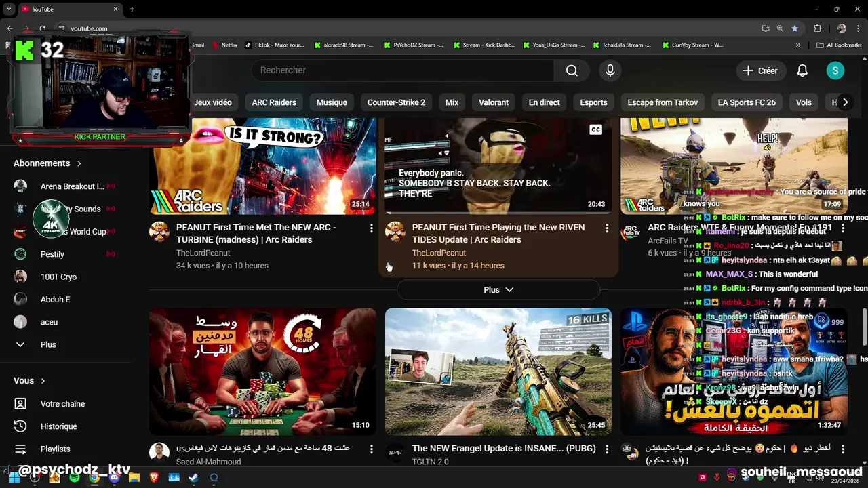The image size is (868, 488).
Task: Open the account avatar with letter S
Action: 835,70
